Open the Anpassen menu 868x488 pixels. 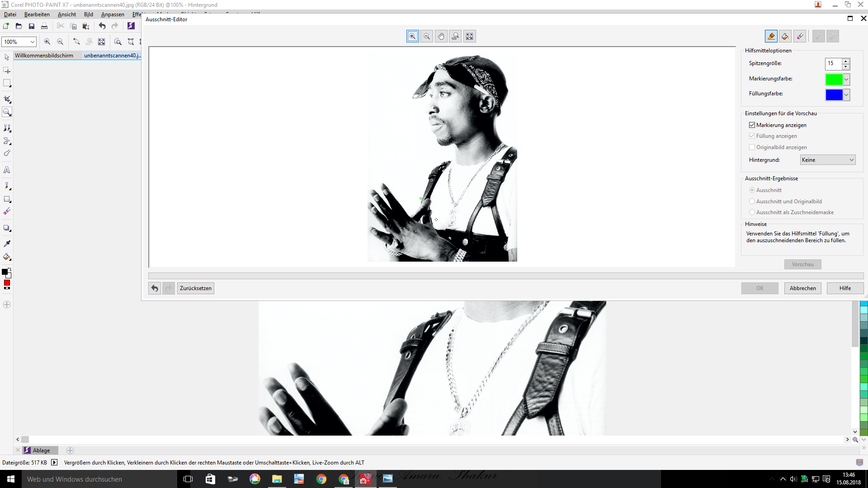tap(113, 14)
